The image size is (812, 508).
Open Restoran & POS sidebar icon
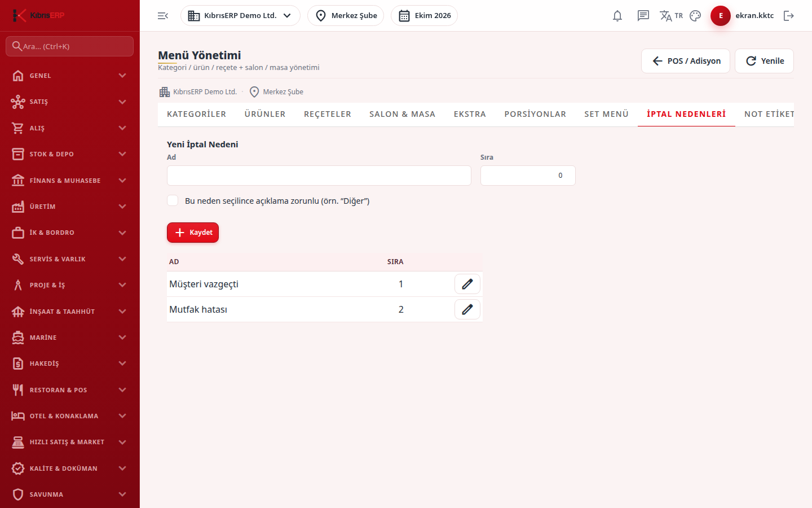point(18,390)
